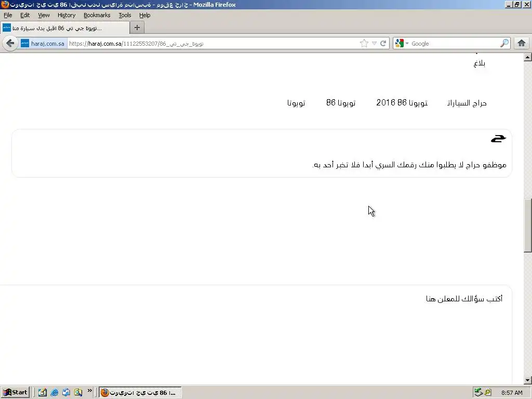Click the URL address field

click(x=213, y=44)
